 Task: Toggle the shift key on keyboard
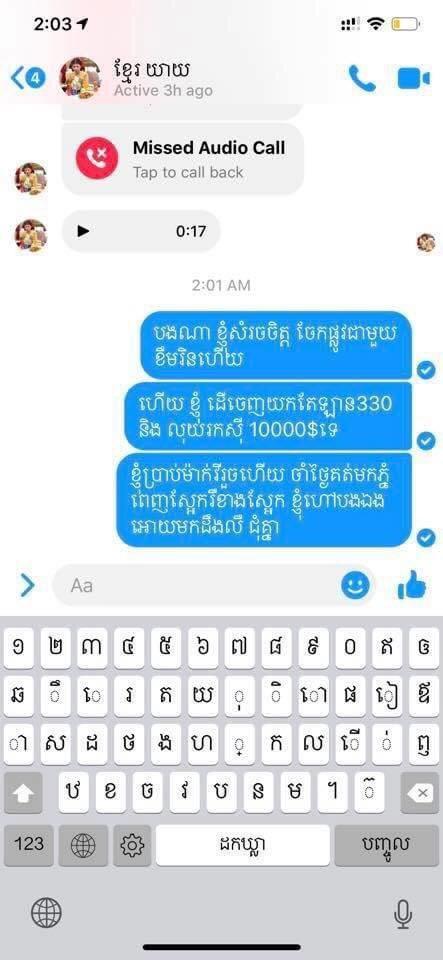click(x=23, y=793)
